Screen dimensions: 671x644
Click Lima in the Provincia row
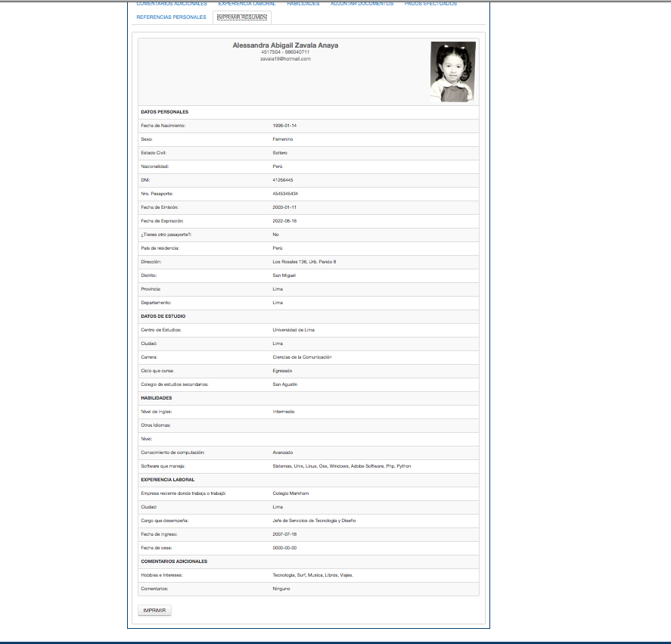278,289
